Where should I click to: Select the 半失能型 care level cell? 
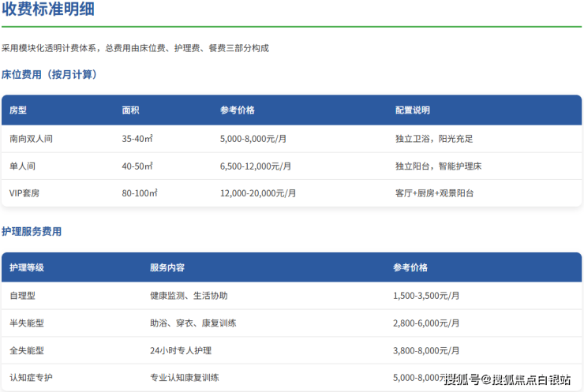pos(27,323)
